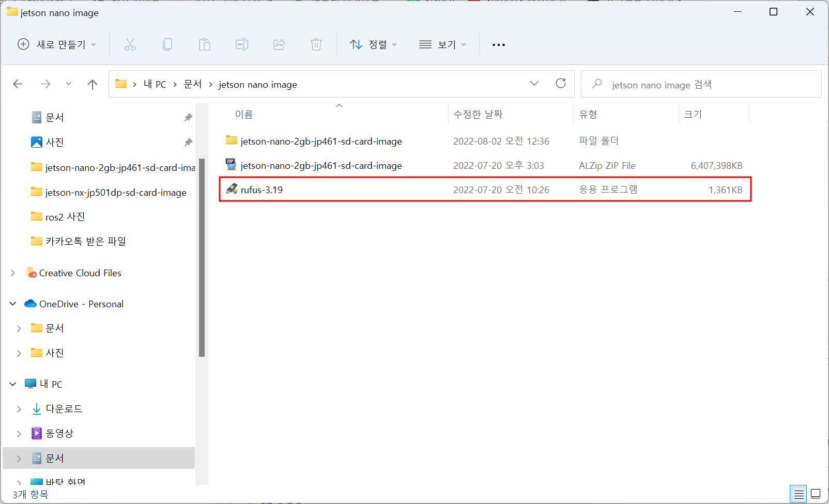
Task: Select pinned 문서 in quick access
Action: pyautogui.click(x=55, y=118)
